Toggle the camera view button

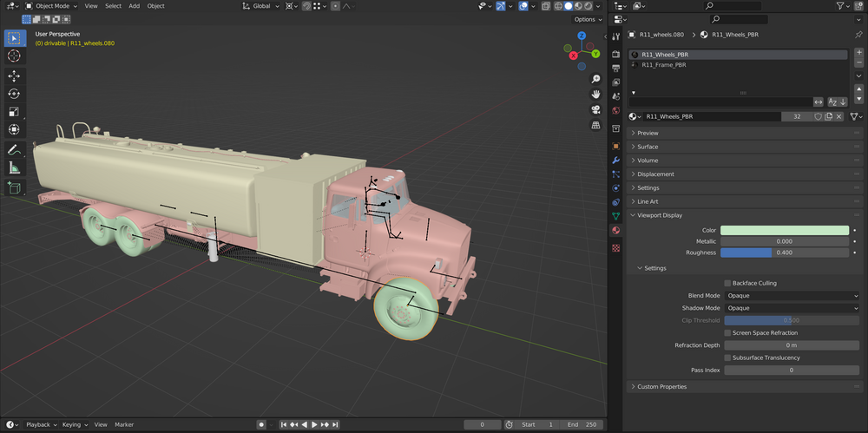[596, 109]
